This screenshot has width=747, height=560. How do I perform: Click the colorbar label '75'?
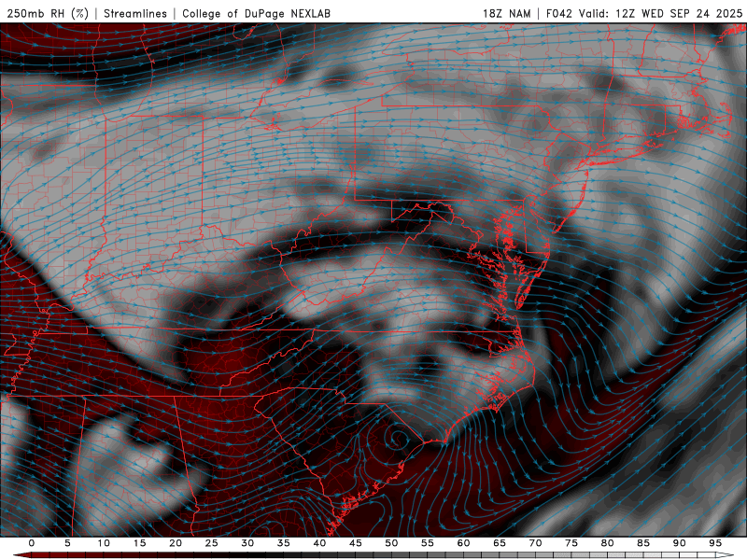571,543
